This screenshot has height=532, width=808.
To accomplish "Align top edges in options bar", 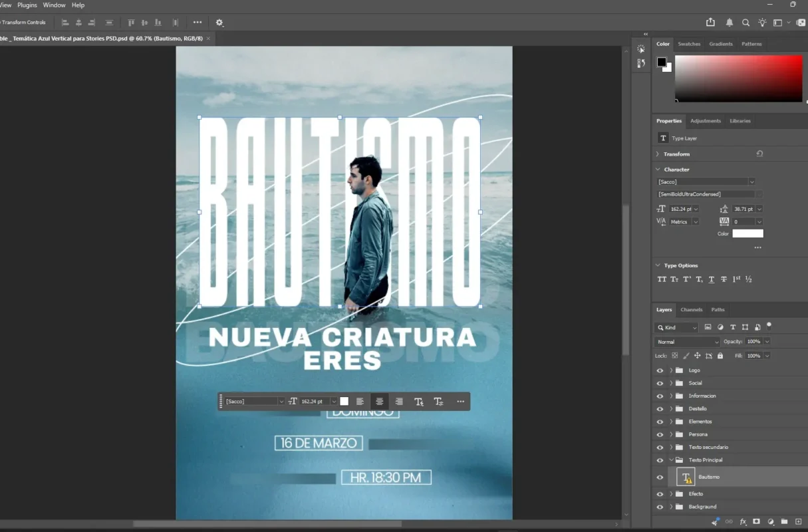I will tap(131, 23).
